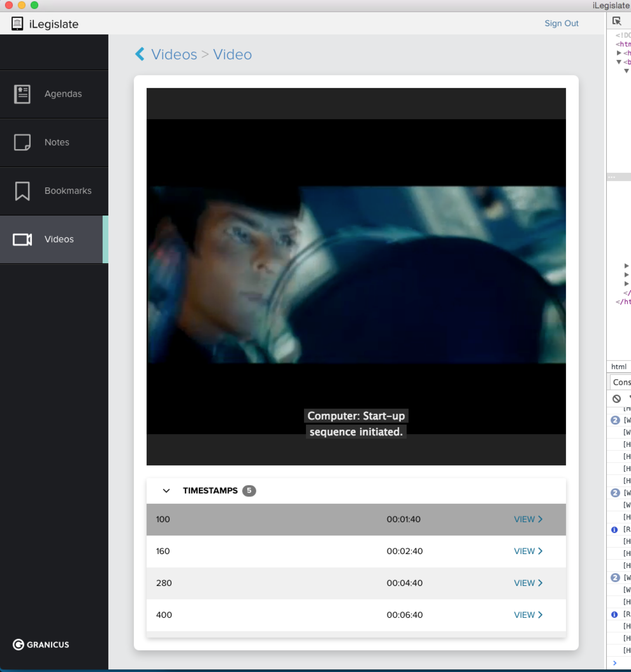Click the iLegislate logo icon in header
The height and width of the screenshot is (672, 631).
click(x=17, y=24)
